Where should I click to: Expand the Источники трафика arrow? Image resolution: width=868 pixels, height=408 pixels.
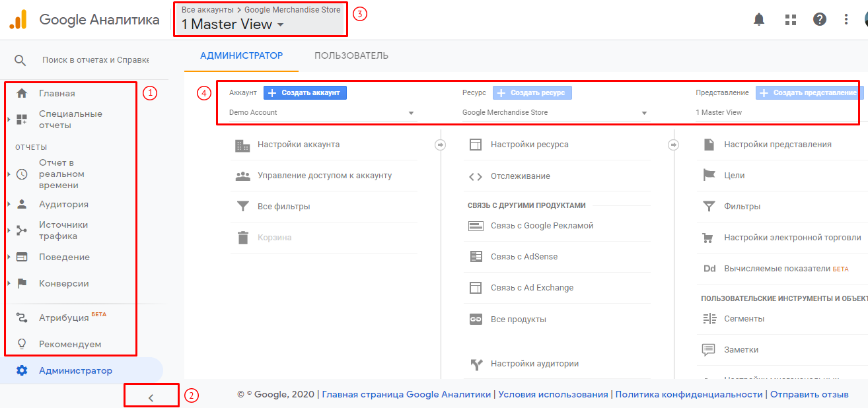[x=9, y=230]
